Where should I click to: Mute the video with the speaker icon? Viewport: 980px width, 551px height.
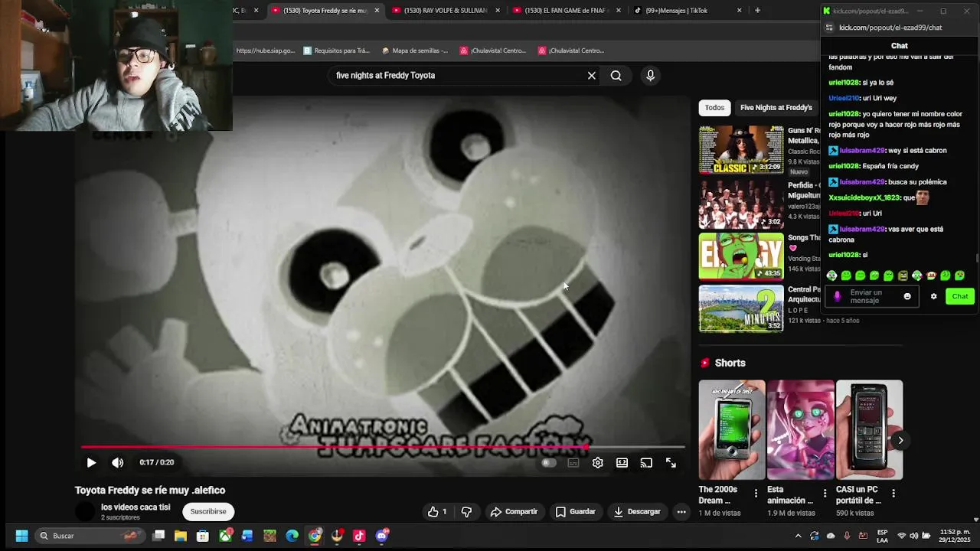click(117, 462)
